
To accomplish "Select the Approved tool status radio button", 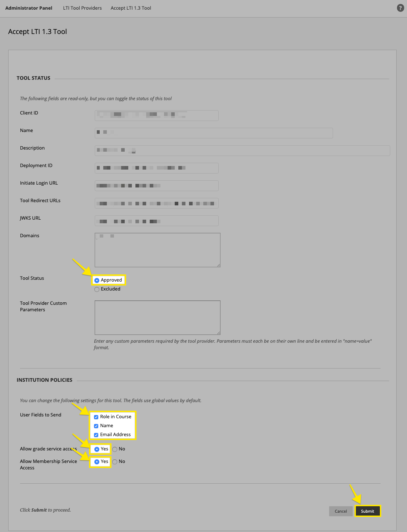I will tap(97, 280).
